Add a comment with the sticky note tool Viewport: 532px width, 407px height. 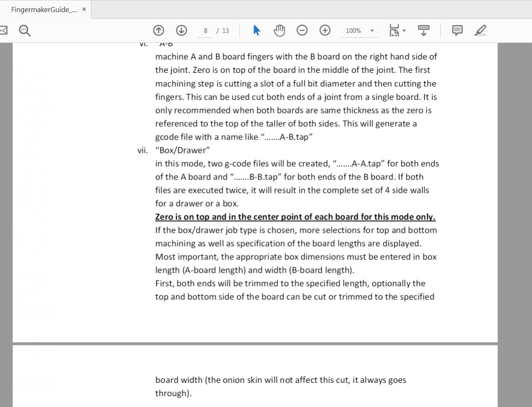[457, 30]
